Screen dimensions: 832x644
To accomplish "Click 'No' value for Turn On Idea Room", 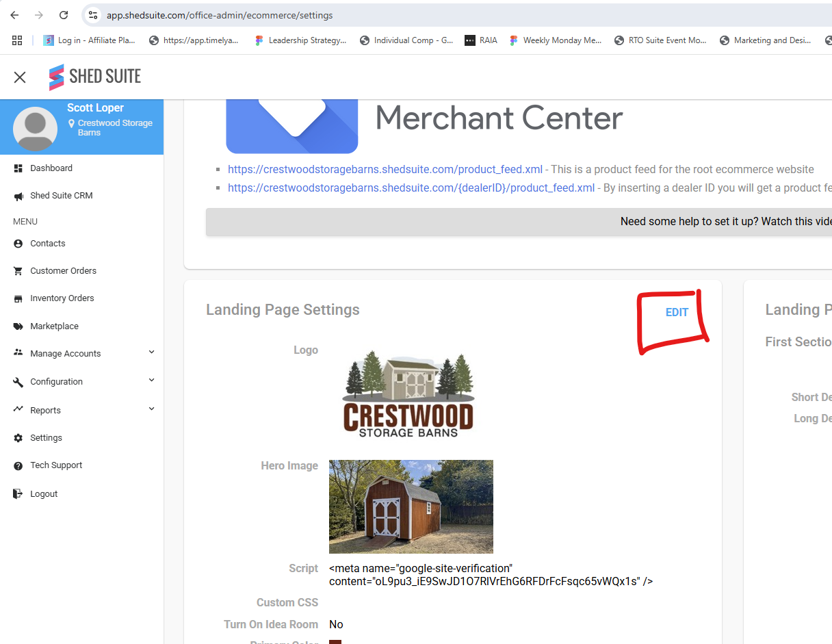I will click(336, 624).
